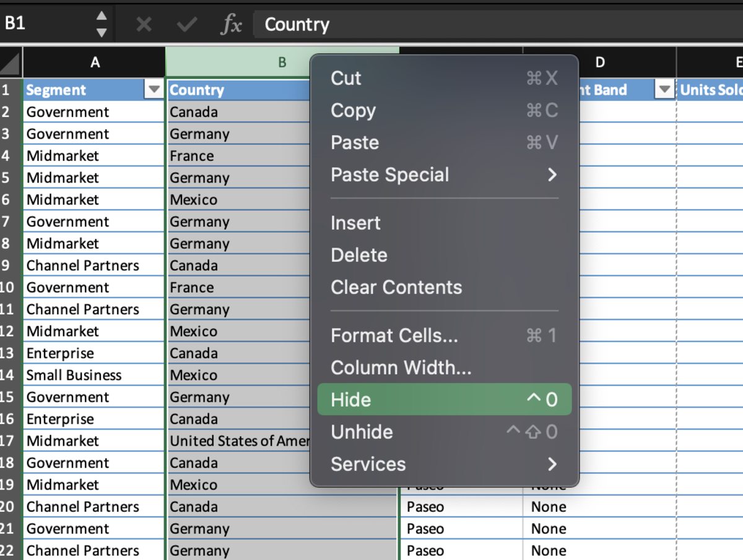Expand the Paste Special submenu
Screen dimensions: 743x560
tap(390, 174)
